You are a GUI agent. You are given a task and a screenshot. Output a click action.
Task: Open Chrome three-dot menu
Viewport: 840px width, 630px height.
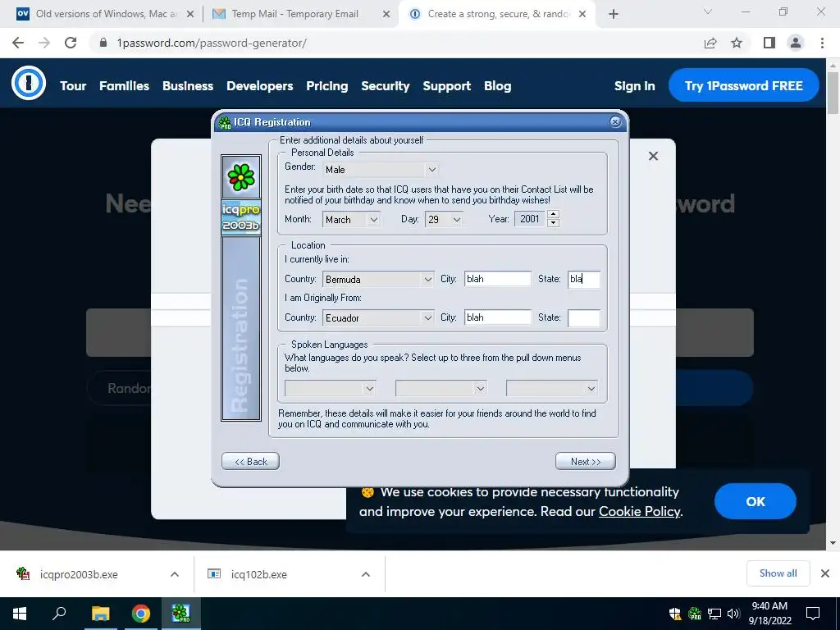click(822, 43)
